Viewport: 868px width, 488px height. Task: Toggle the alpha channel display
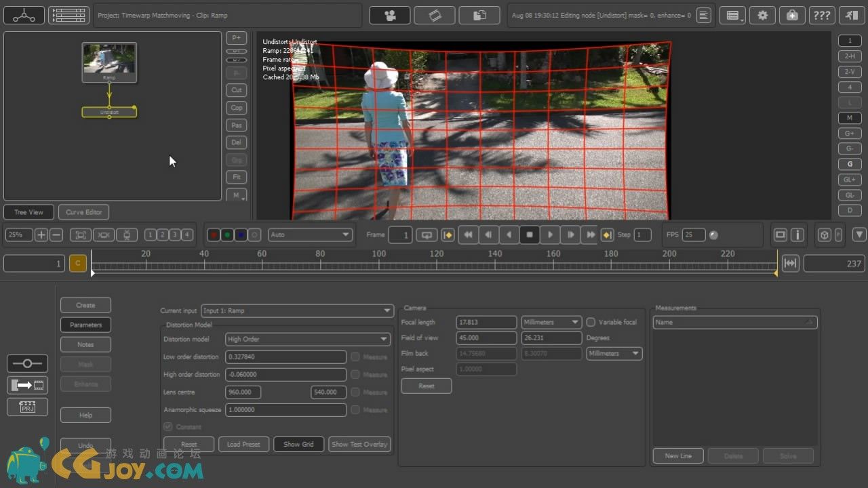coord(254,235)
